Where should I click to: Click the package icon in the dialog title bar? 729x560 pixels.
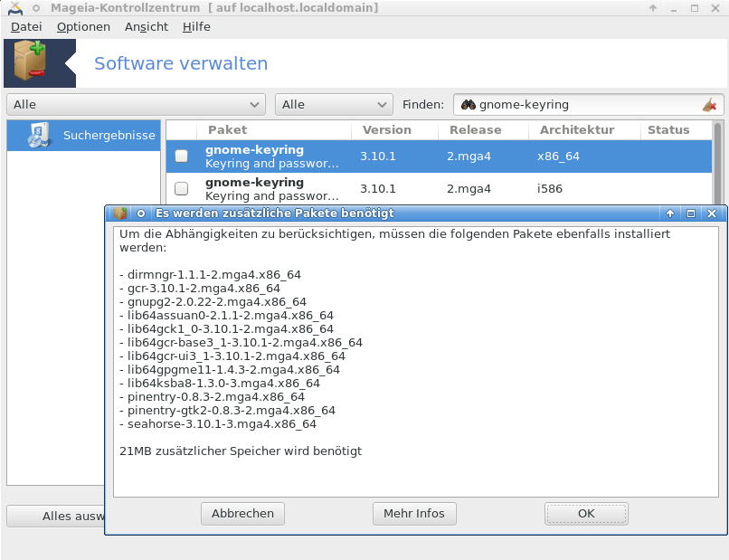120,214
